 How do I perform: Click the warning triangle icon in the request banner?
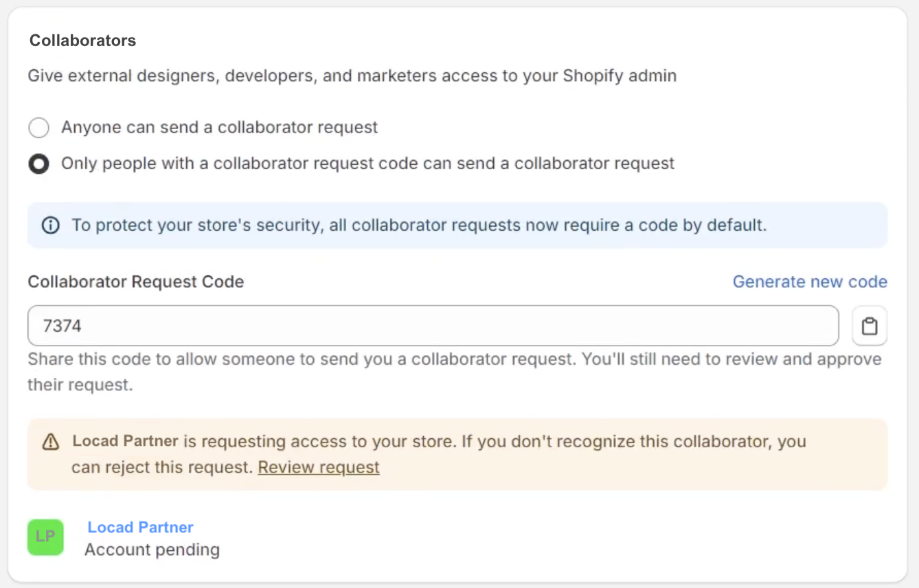(51, 442)
